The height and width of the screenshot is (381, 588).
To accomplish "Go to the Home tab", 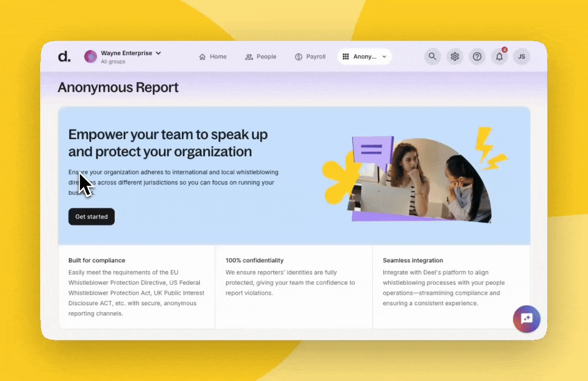I will (213, 57).
